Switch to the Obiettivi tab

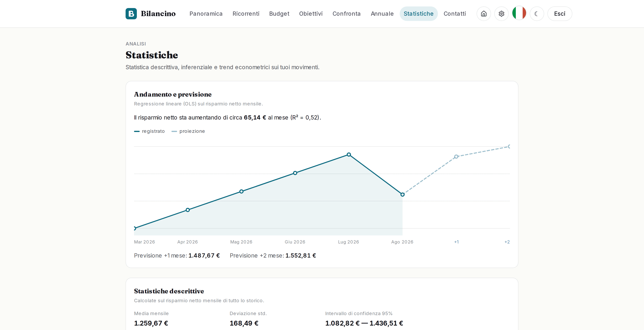tap(311, 13)
